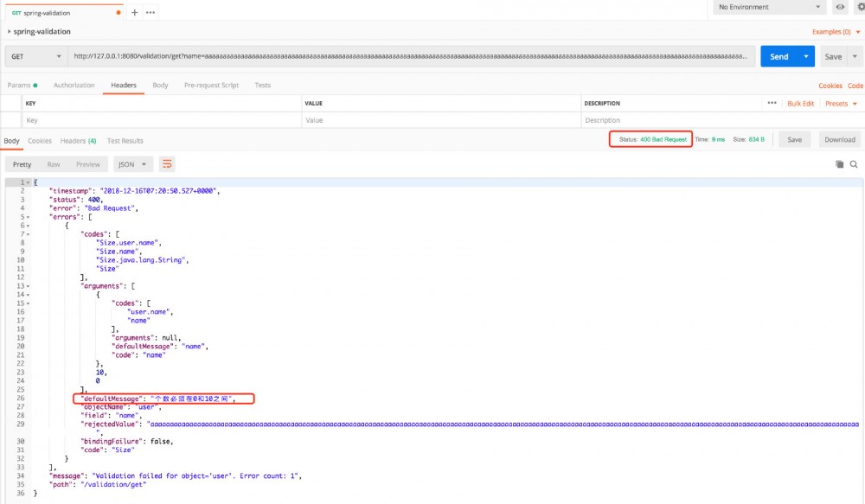865x504 pixels.
Task: Click Size 834 B response info
Action: 748,139
